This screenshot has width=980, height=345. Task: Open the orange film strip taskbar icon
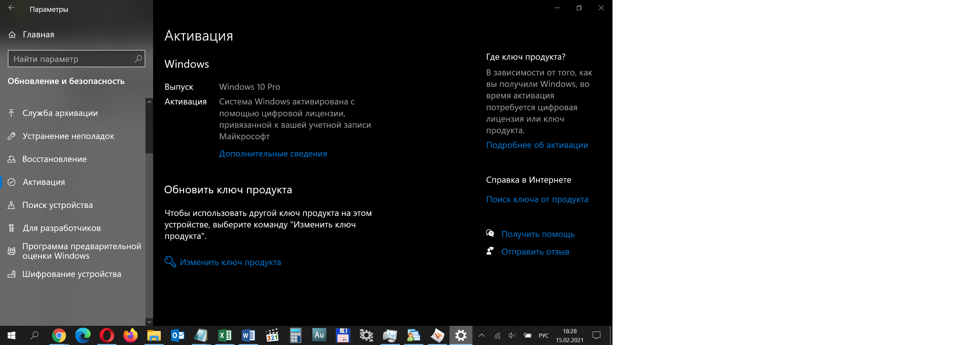click(x=437, y=335)
